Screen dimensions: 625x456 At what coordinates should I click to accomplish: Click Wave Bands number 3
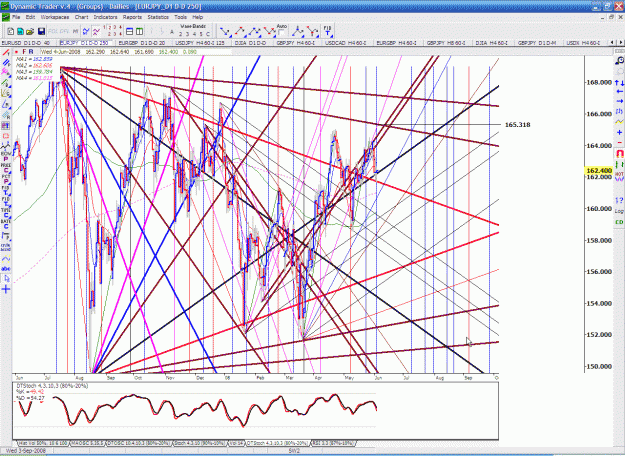point(188,34)
